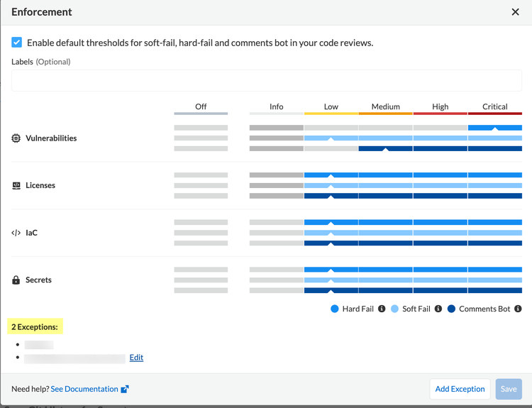Image resolution: width=532 pixels, height=408 pixels.
Task: Select the first blurred exception entry
Action: pyautogui.click(x=39, y=345)
